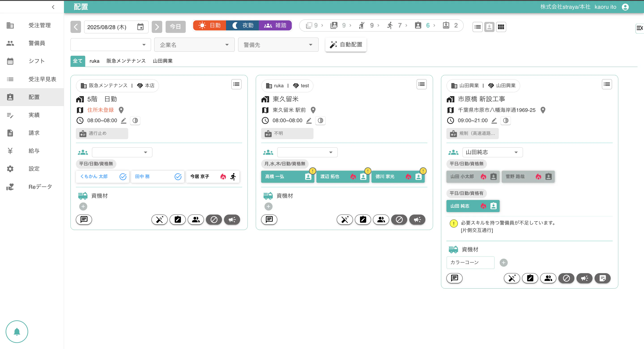Toggle half-circle display on 09:00~21:00 time
644x349 pixels.
click(505, 121)
